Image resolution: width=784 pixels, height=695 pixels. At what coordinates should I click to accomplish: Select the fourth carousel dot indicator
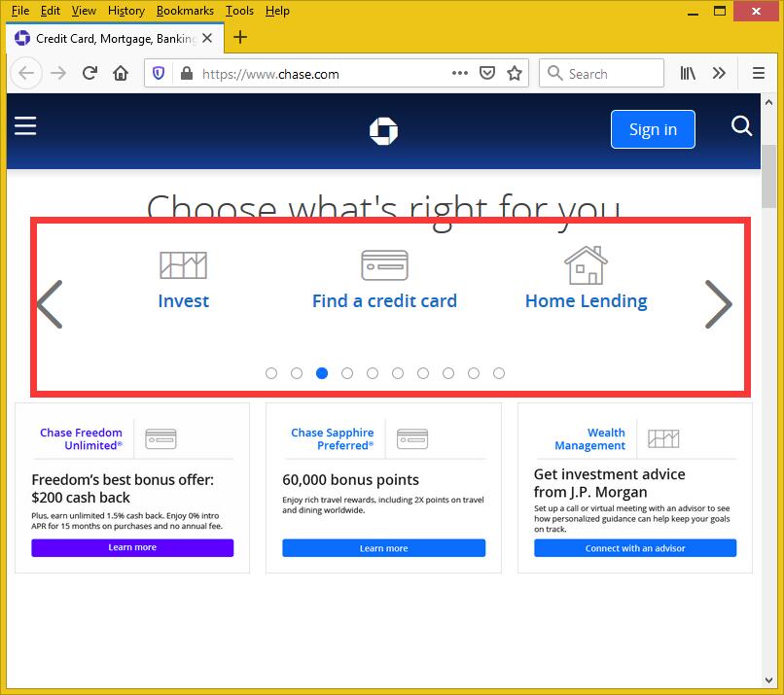pyautogui.click(x=347, y=373)
